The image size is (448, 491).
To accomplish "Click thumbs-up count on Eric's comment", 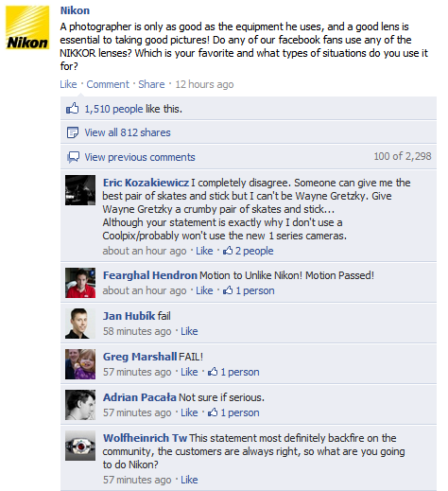I will coord(248,251).
